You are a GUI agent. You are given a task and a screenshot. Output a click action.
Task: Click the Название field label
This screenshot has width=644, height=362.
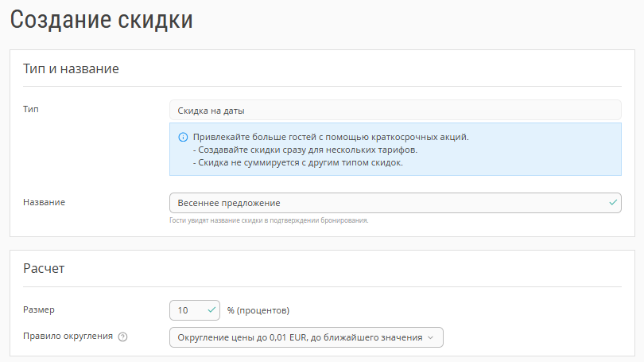[x=44, y=202]
